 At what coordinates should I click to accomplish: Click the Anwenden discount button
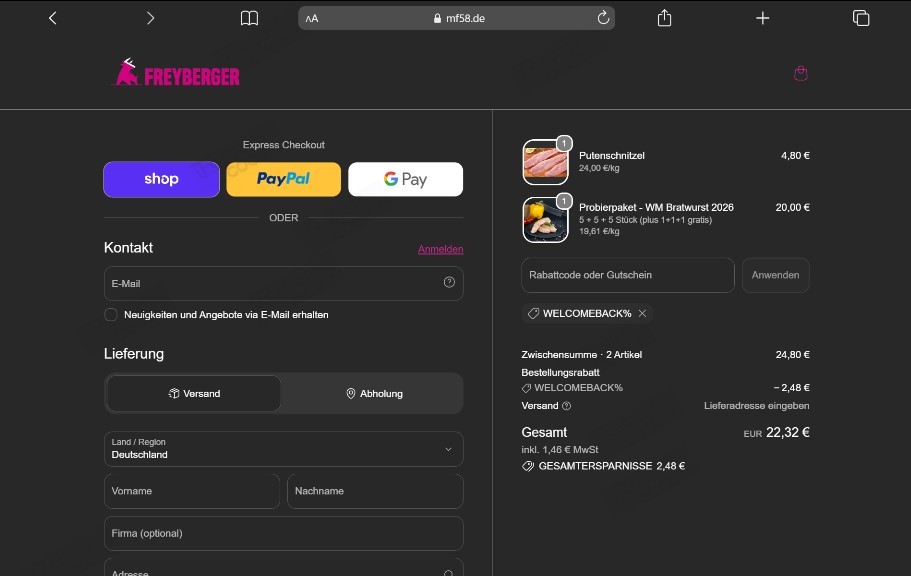(776, 275)
